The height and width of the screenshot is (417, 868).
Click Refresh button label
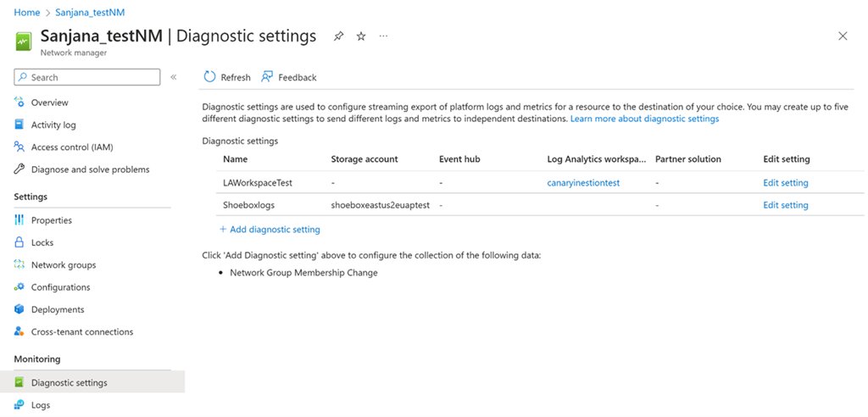tap(236, 77)
